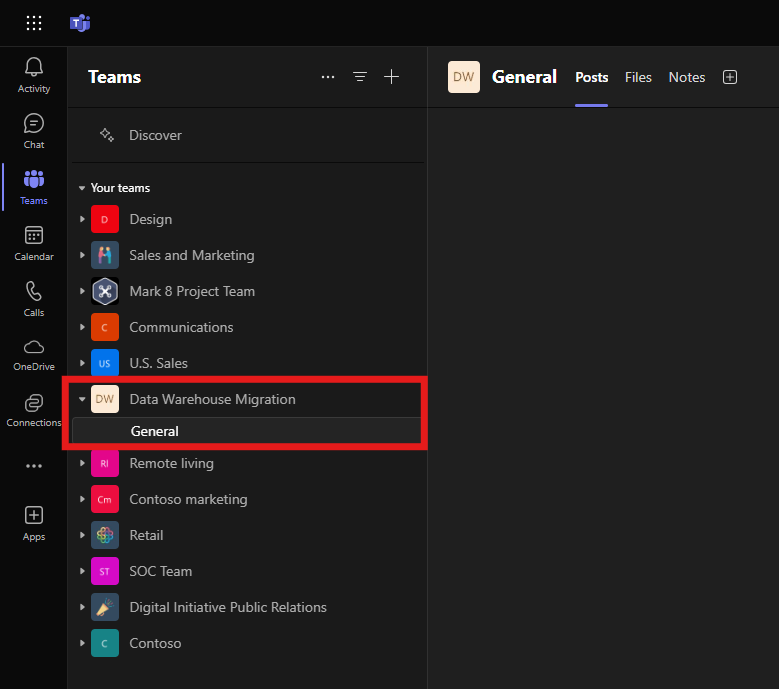Screen dimensions: 779x689
Task: Click the Mark 8 Project Team avatar
Action: (x=105, y=291)
